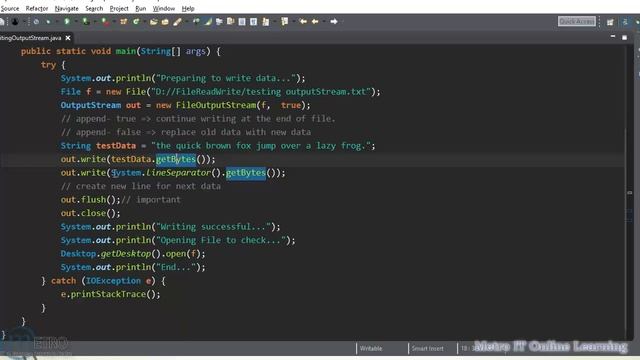
Task: Click the Open Perspective icon
Action: [x=610, y=22]
